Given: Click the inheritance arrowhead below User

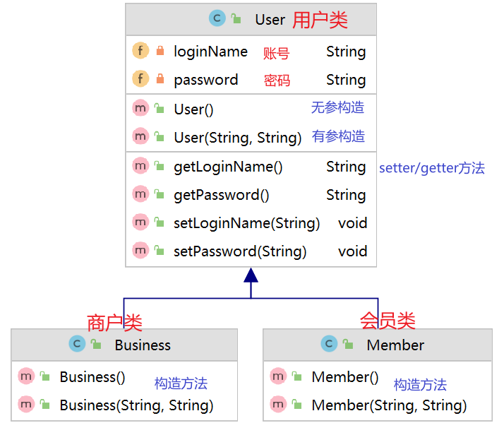Looking at the screenshot, I should tap(251, 275).
